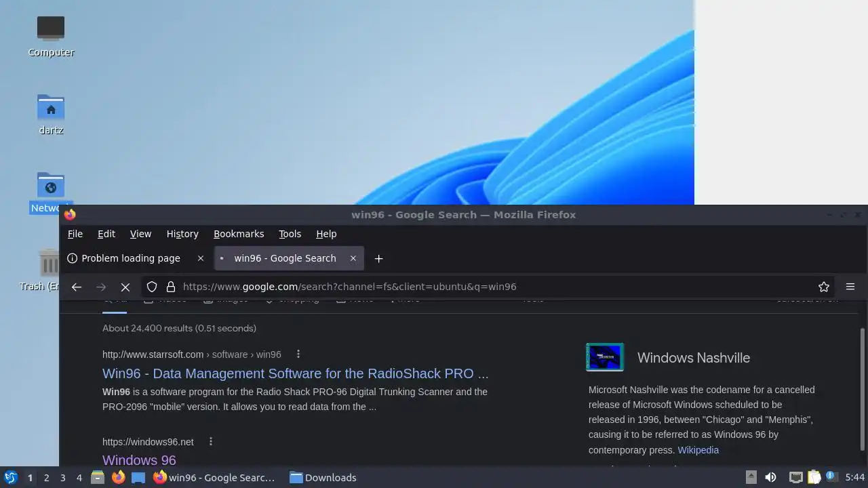Image resolution: width=868 pixels, height=488 pixels.
Task: Click the show desktop icon in taskbar
Action: [x=138, y=477]
